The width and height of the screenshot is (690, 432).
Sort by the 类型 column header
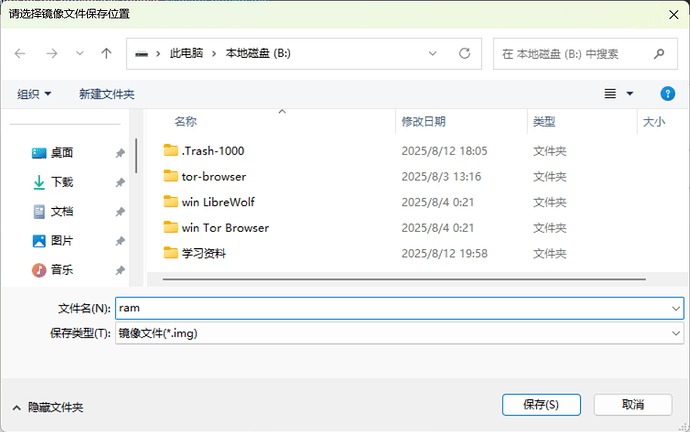(544, 121)
